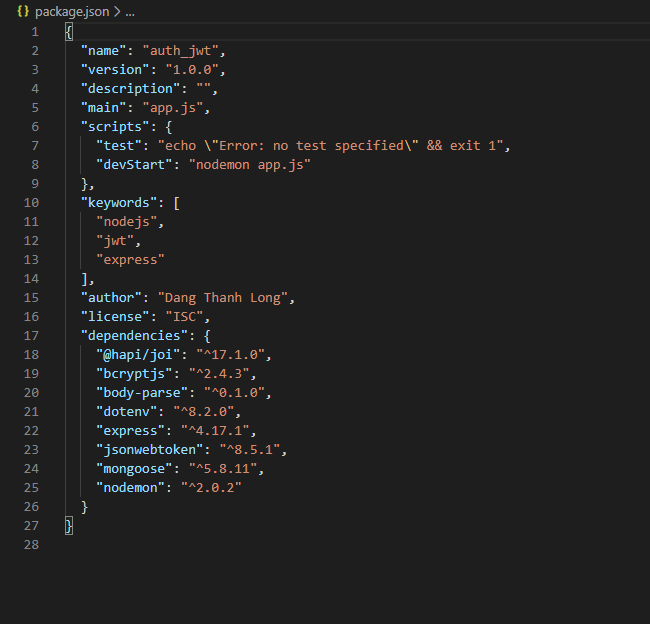
Task: Click the "jsonwebtoken" dependency name
Action: [x=150, y=450]
